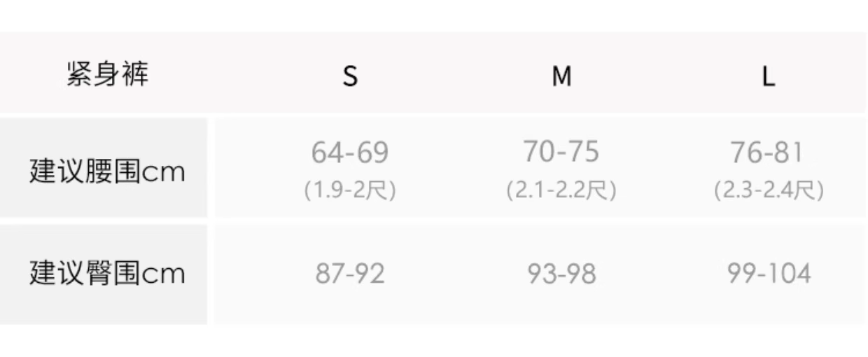Screen dimensions: 868x357
Task: Click the (2.1-2.2尺) conversion text
Action: (561, 190)
